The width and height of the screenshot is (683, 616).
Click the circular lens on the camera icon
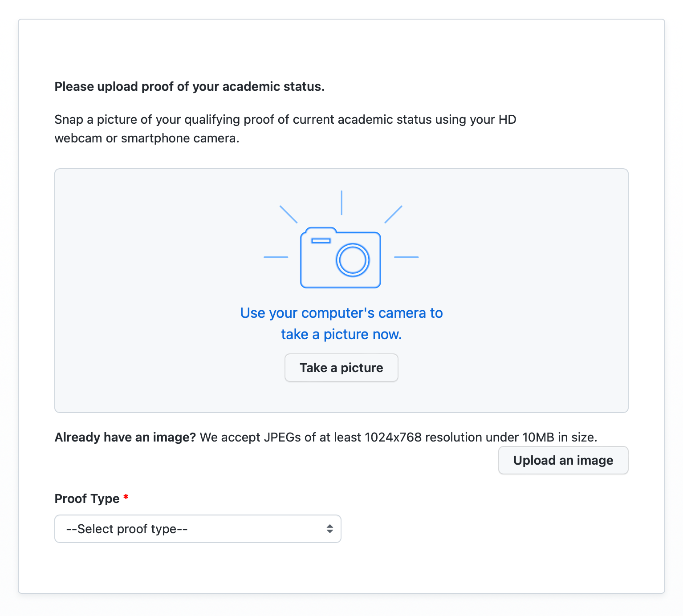353,260
